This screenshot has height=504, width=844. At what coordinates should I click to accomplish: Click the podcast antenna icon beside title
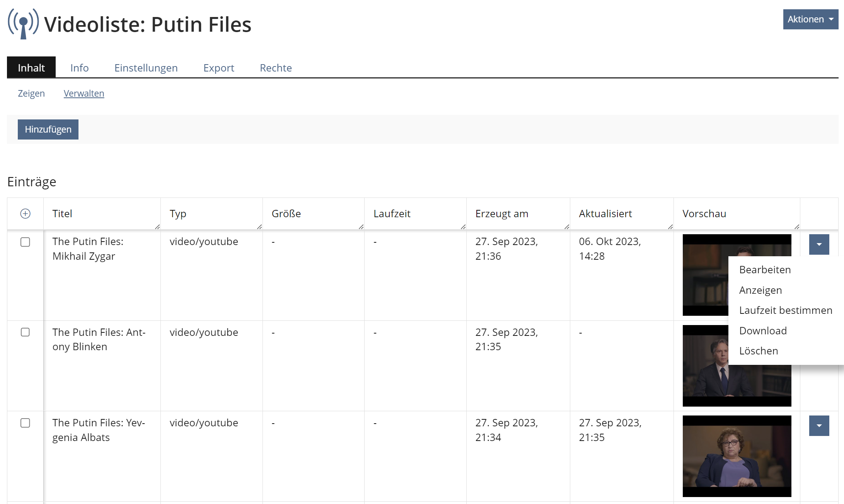coord(23,24)
